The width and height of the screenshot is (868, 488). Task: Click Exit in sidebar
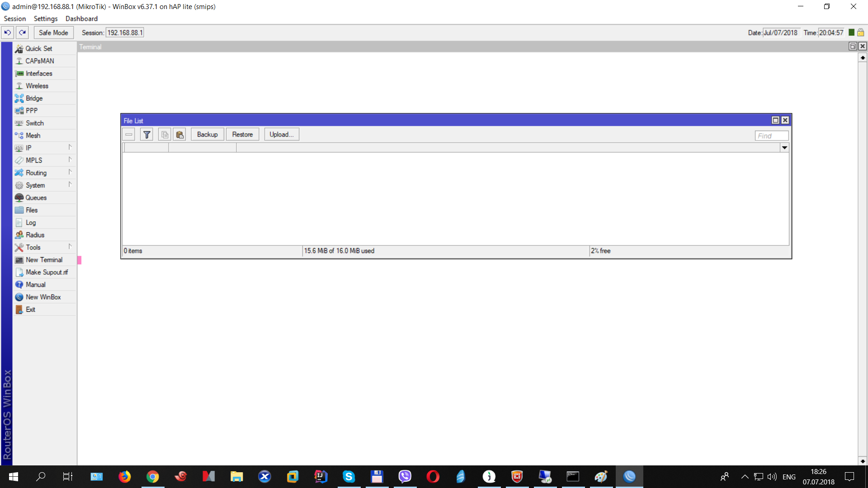[45, 310]
